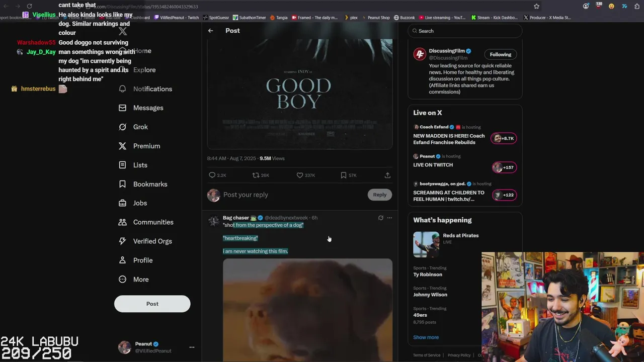644x362 pixels.
Task: Click the Grok logo icon
Action: [122, 127]
